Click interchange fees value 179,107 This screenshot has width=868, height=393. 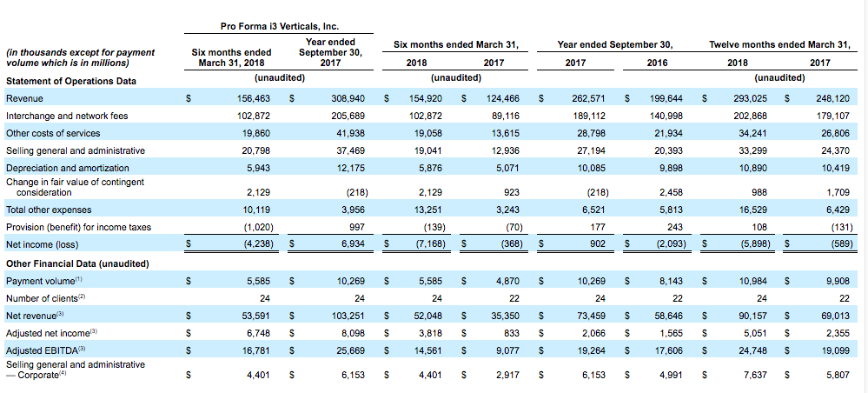coord(833,116)
